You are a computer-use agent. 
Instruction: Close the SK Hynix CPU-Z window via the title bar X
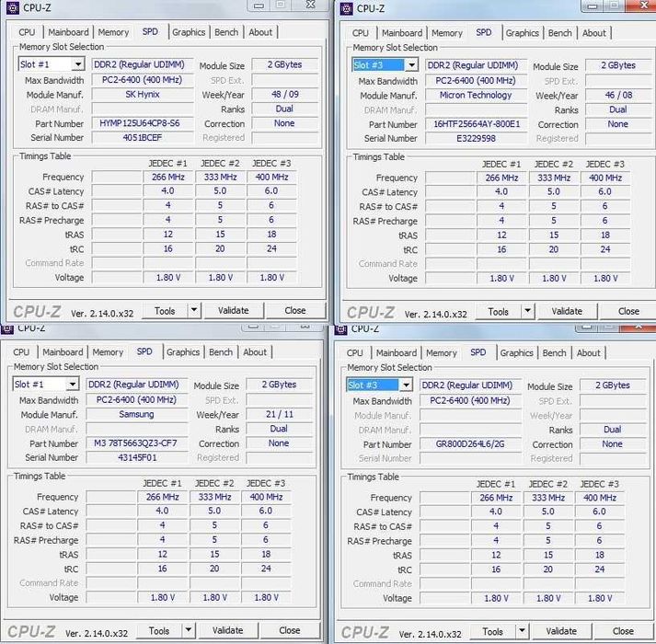pyautogui.click(x=310, y=5)
